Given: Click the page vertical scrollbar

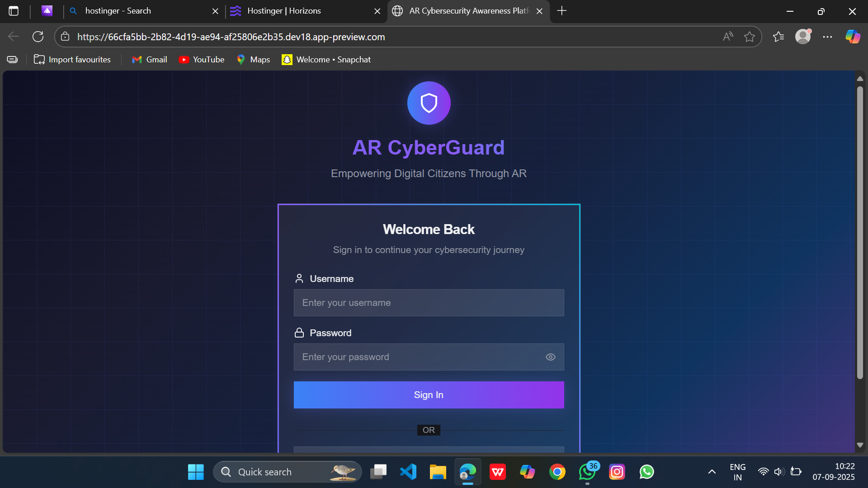Looking at the screenshot, I should coord(860,232).
